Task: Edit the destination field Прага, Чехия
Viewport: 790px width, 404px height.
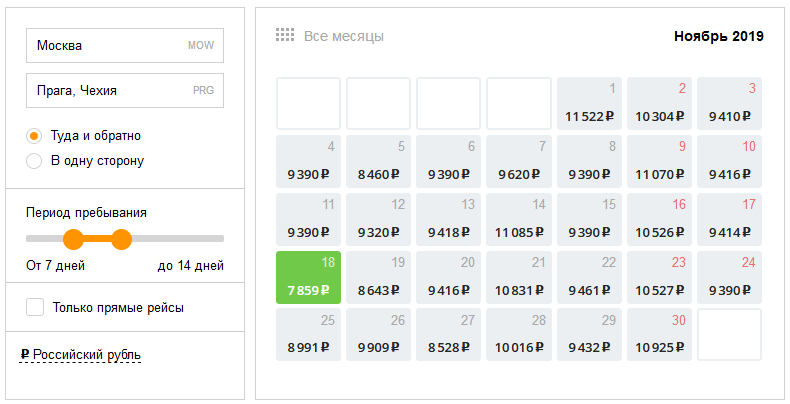Action: coord(125,91)
